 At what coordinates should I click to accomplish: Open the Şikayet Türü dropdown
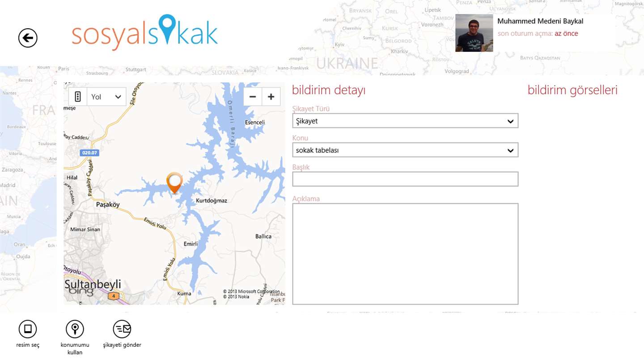[405, 121]
